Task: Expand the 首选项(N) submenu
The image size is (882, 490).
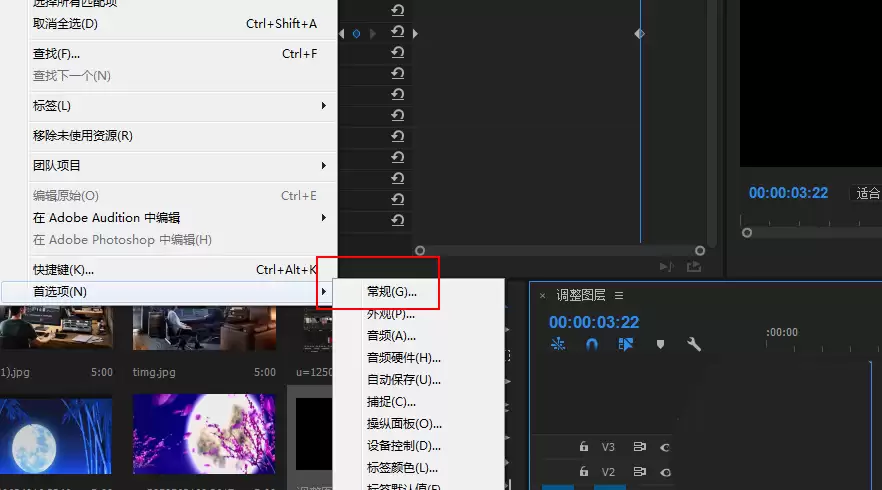Action: point(167,292)
